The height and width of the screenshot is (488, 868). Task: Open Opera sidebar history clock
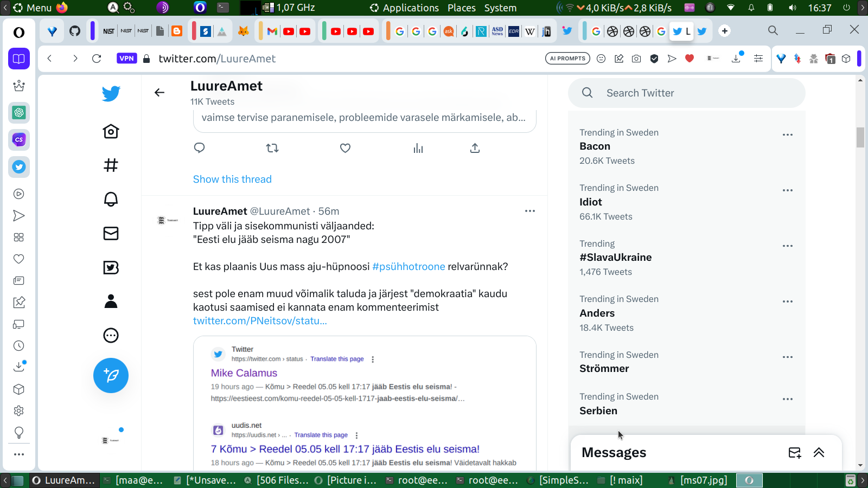pyautogui.click(x=19, y=346)
